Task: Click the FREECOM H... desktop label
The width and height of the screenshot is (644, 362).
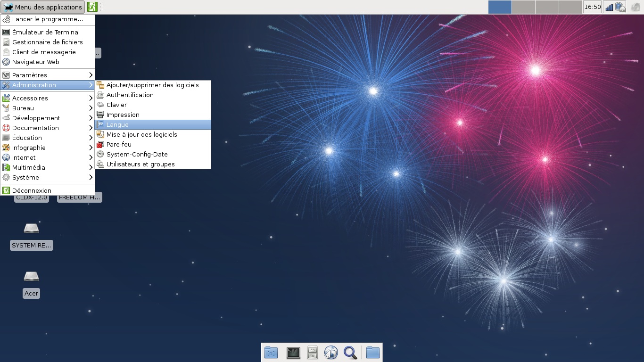Action: 79,197
